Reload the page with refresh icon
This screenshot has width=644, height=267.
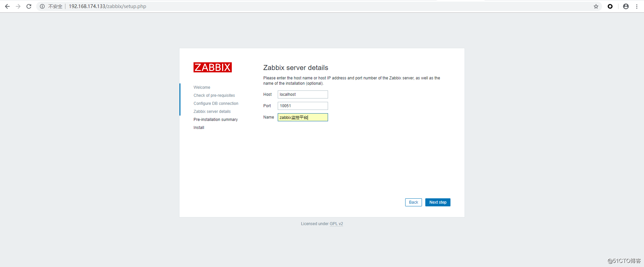[x=29, y=6]
